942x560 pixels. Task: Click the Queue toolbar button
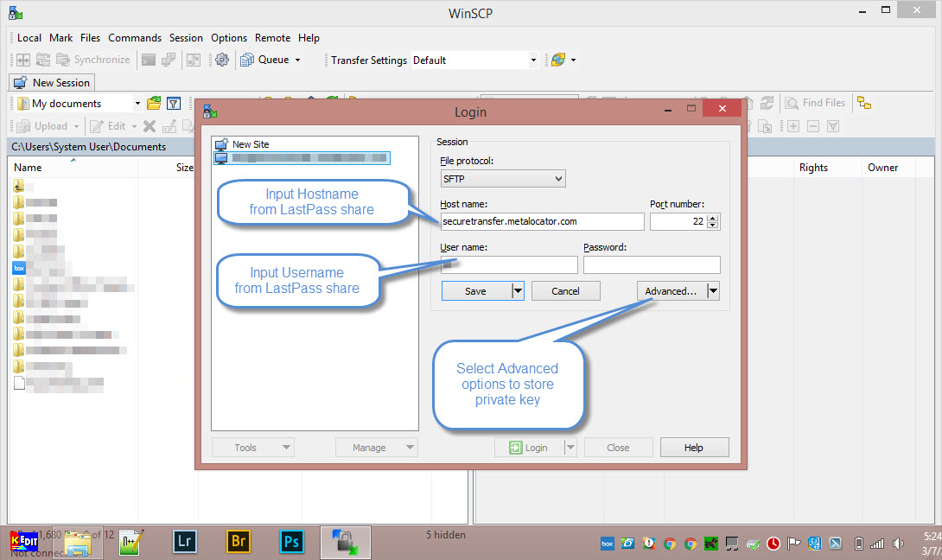point(265,60)
